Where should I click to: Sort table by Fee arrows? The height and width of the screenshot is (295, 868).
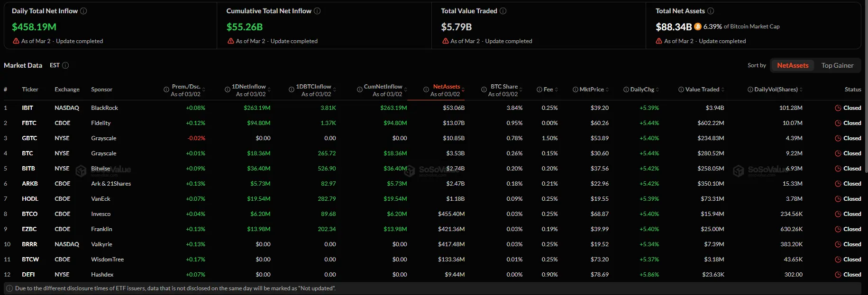point(557,89)
